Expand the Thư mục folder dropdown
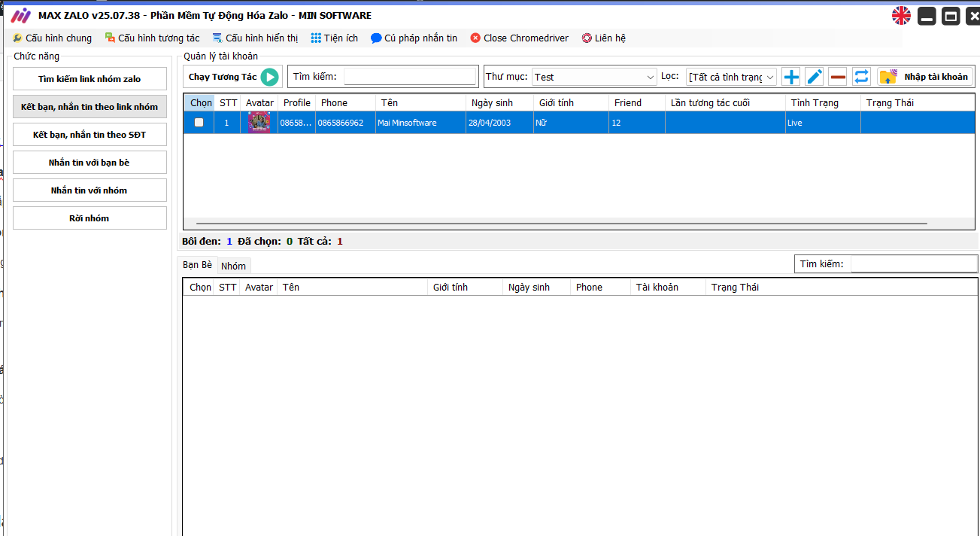The height and width of the screenshot is (536, 980). [x=651, y=77]
